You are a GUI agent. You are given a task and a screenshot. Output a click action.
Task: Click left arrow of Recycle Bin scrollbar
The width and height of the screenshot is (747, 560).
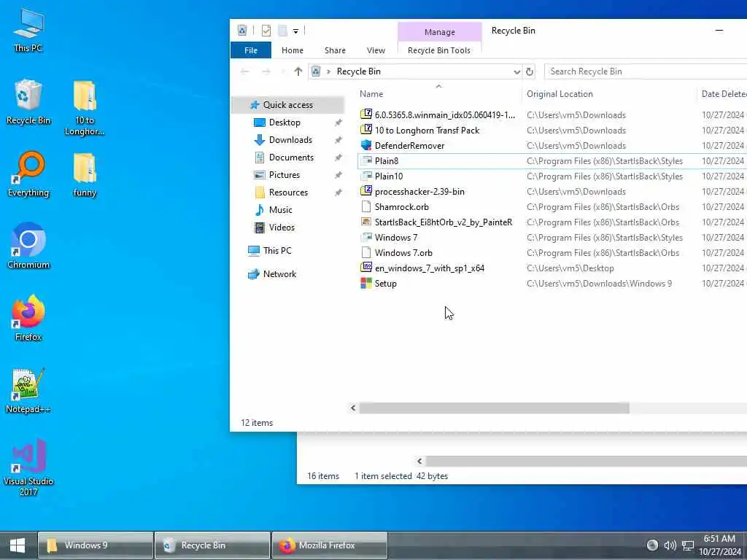(x=353, y=408)
